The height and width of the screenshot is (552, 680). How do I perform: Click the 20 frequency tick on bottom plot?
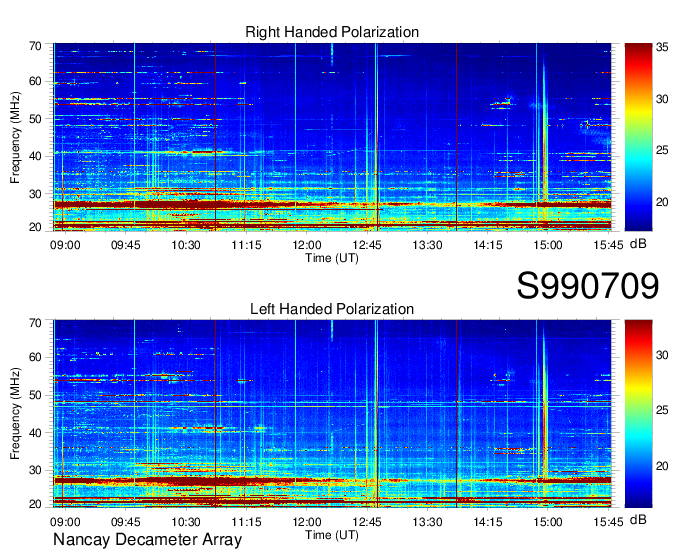(x=35, y=504)
